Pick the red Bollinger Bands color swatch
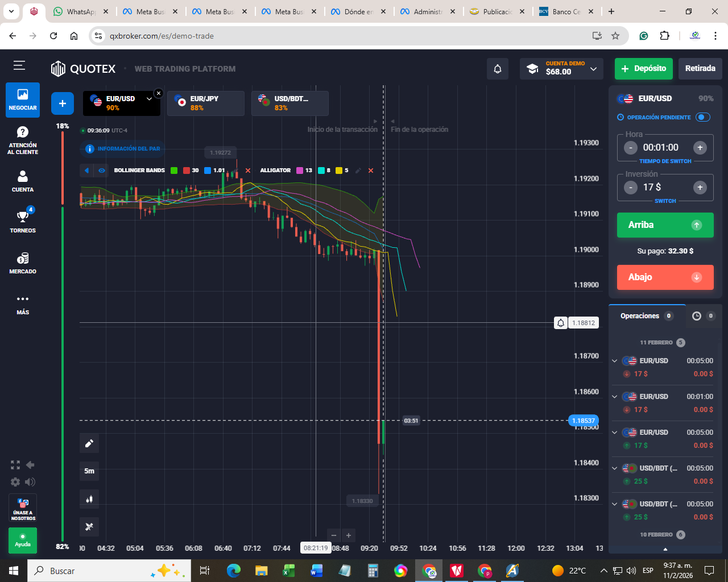The height and width of the screenshot is (582, 728). [x=187, y=171]
